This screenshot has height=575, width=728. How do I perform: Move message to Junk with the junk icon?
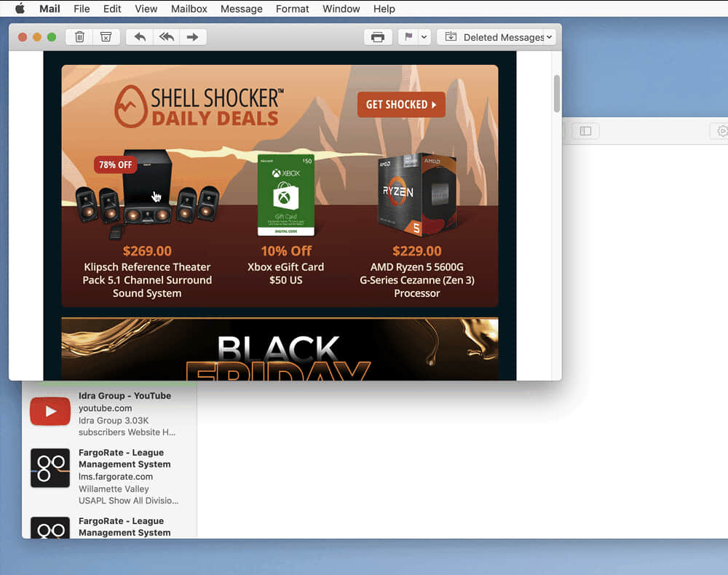point(106,37)
